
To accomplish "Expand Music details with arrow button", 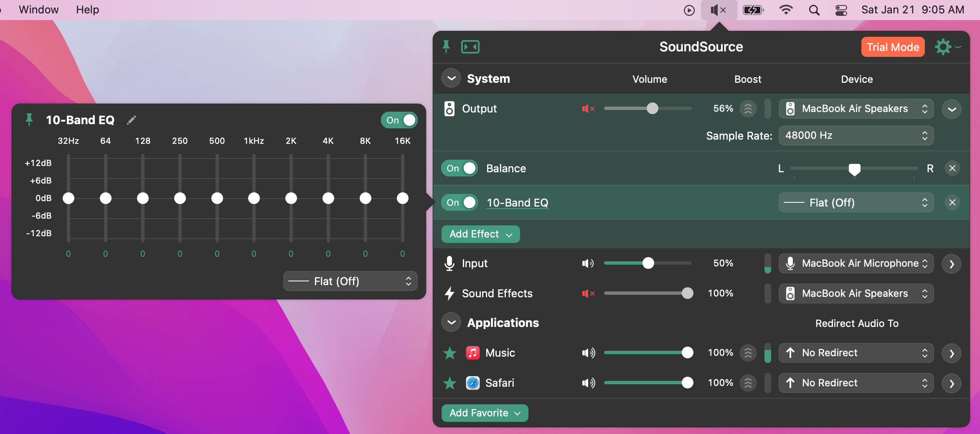I will click(952, 353).
